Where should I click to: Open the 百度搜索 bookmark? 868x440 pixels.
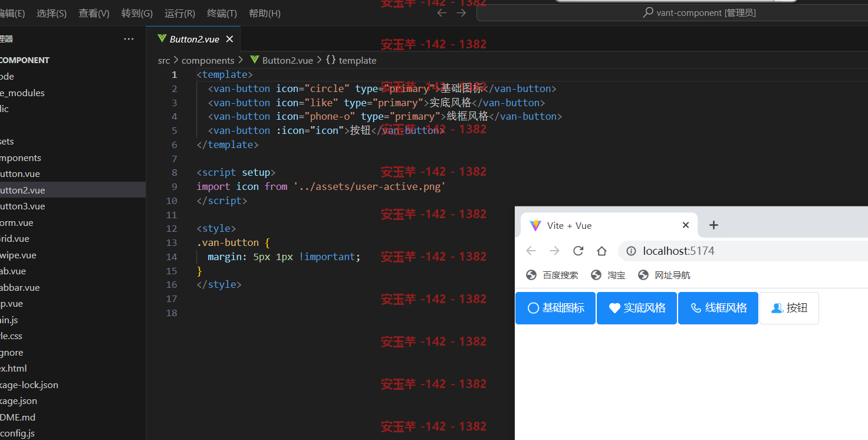point(552,275)
